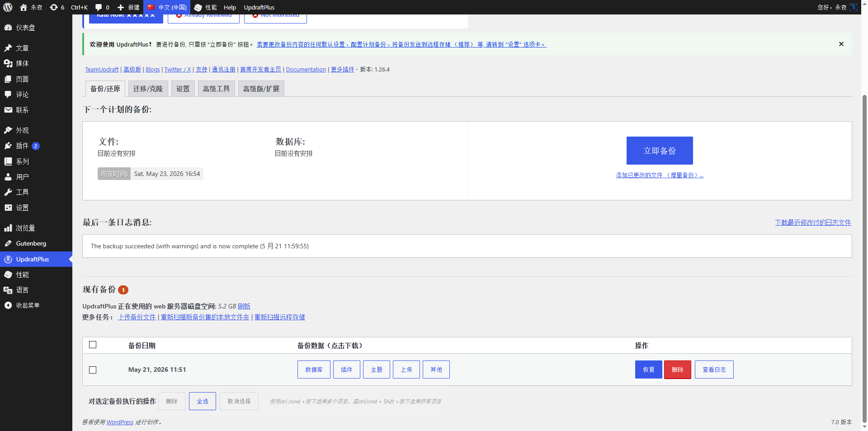Click the WordPress logo icon in admin bar
Screen dimensions: 868x431
point(8,7)
